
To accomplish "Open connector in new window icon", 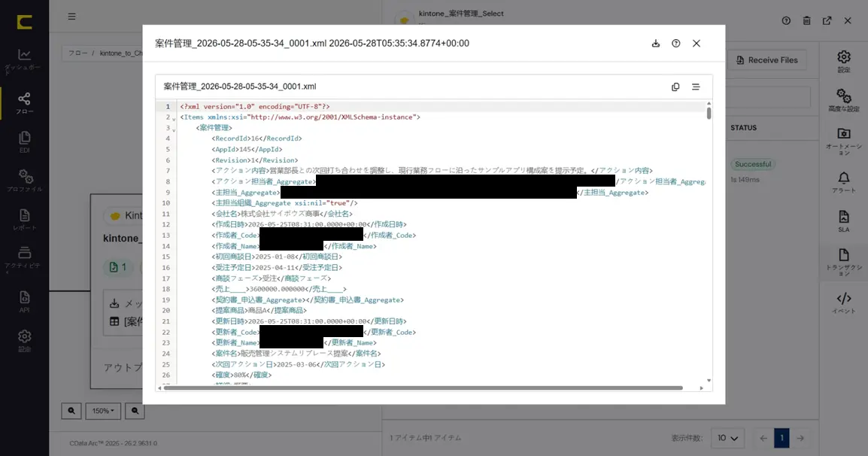I will (827, 20).
